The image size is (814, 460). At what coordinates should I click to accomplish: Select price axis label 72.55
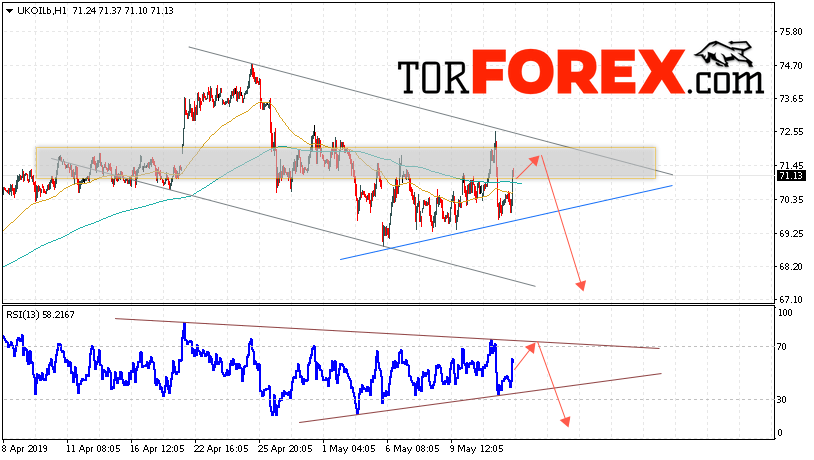[791, 132]
